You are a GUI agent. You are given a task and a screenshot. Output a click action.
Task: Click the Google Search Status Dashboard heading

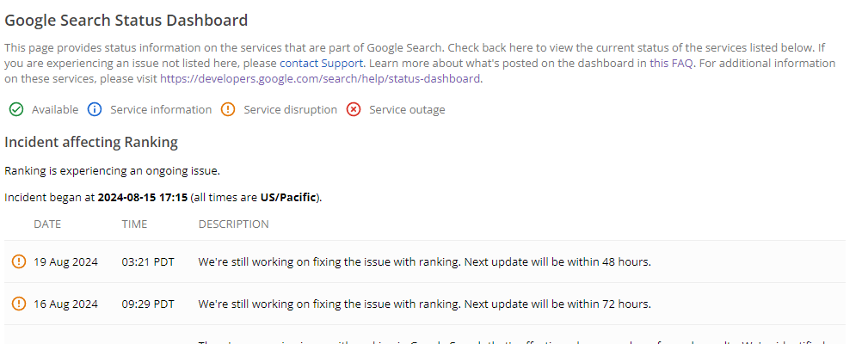[x=126, y=21]
